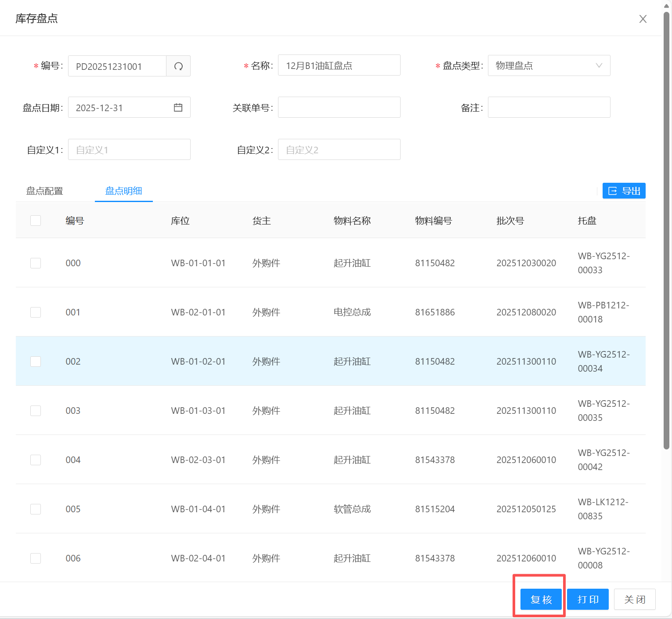Focus the 关联单号 input field
The height and width of the screenshot is (619, 672).
[339, 108]
